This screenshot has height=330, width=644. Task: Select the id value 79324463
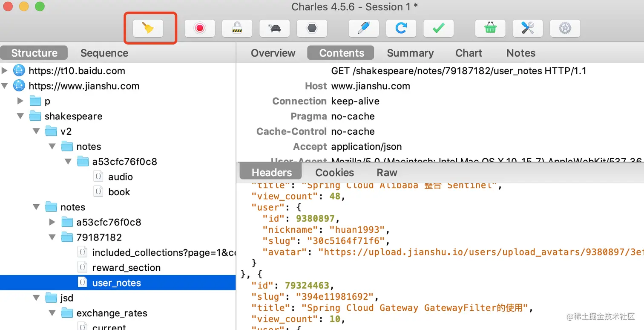tap(307, 285)
